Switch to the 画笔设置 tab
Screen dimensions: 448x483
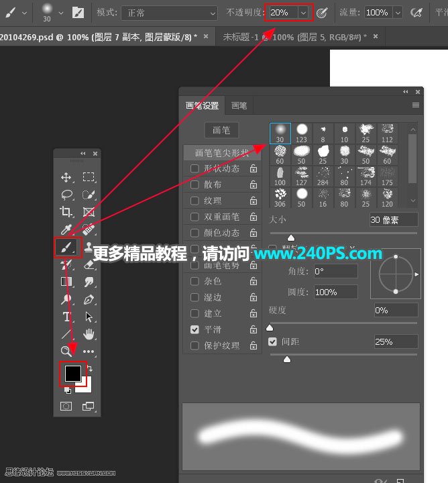point(203,106)
